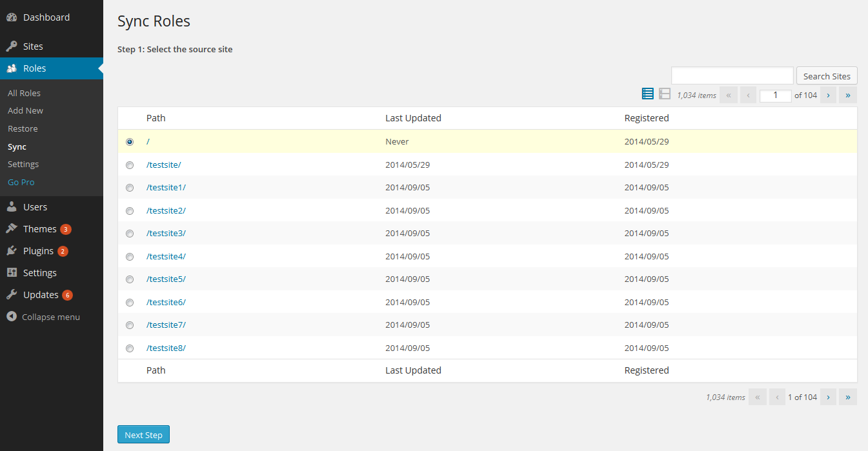Open the Updates menu item
The height and width of the screenshot is (451, 868).
(x=52, y=295)
